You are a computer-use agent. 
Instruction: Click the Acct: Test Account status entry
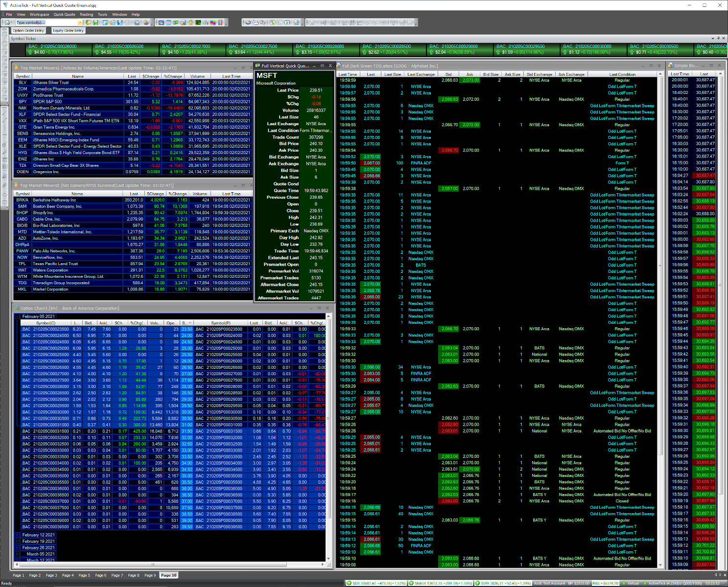click(x=549, y=583)
